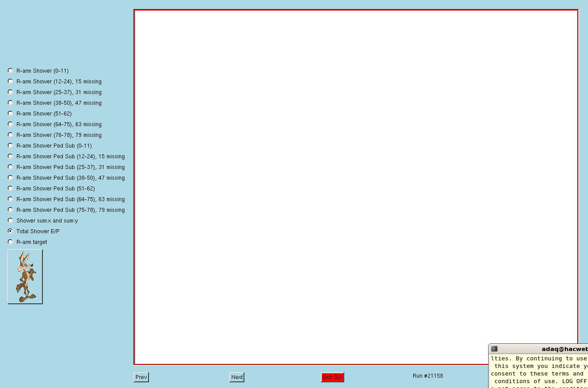
Task: Choose R-arm Shower Ped Sub (51-62)
Action: pos(10,188)
